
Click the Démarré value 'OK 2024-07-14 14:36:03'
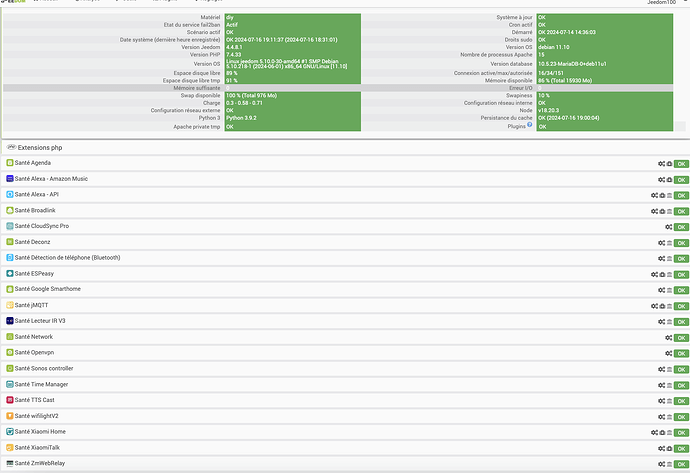(x=567, y=32)
